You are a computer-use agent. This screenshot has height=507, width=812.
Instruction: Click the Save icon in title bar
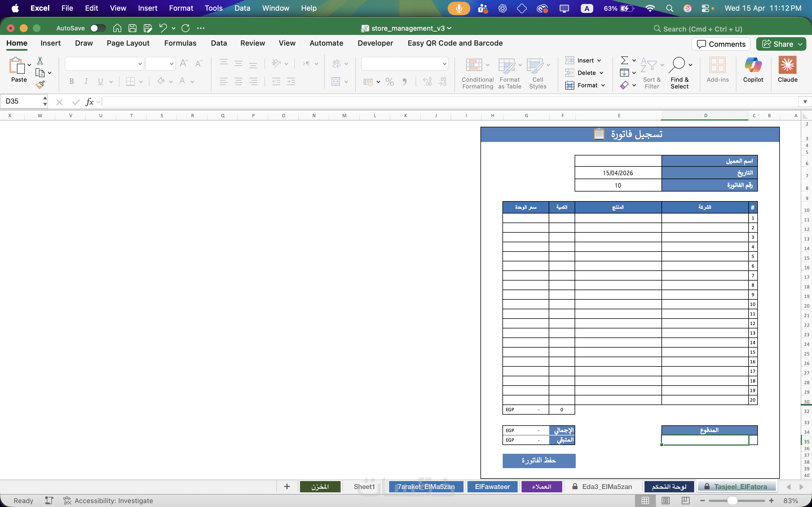coord(133,28)
